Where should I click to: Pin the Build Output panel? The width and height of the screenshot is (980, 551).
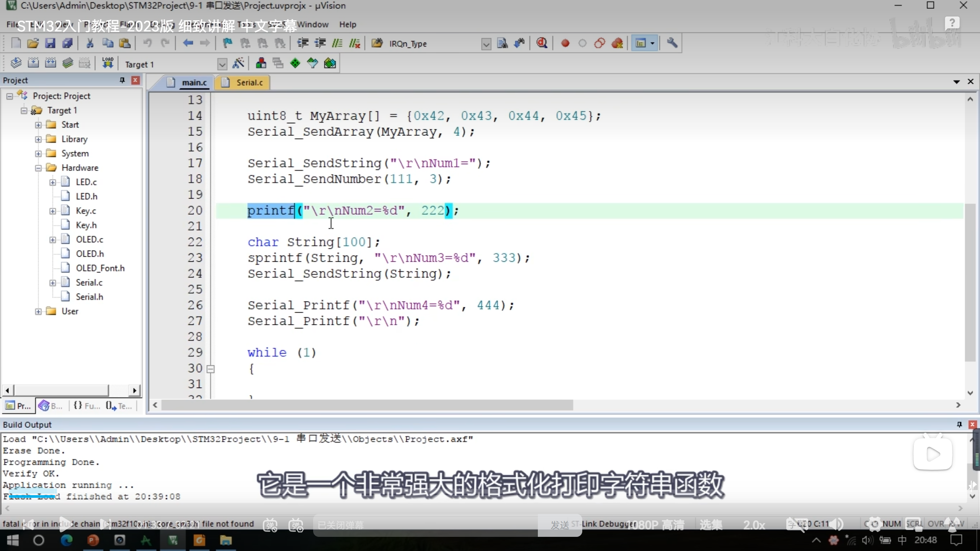[x=959, y=424]
